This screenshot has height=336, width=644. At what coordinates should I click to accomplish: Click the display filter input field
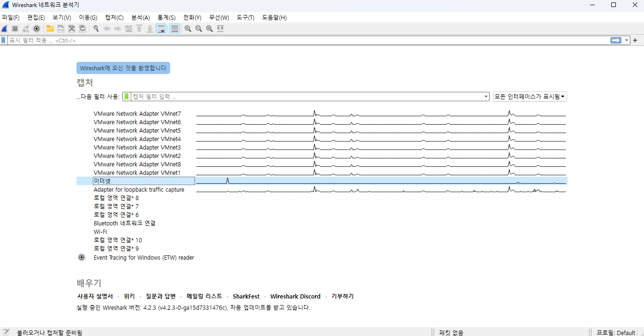[x=308, y=40]
